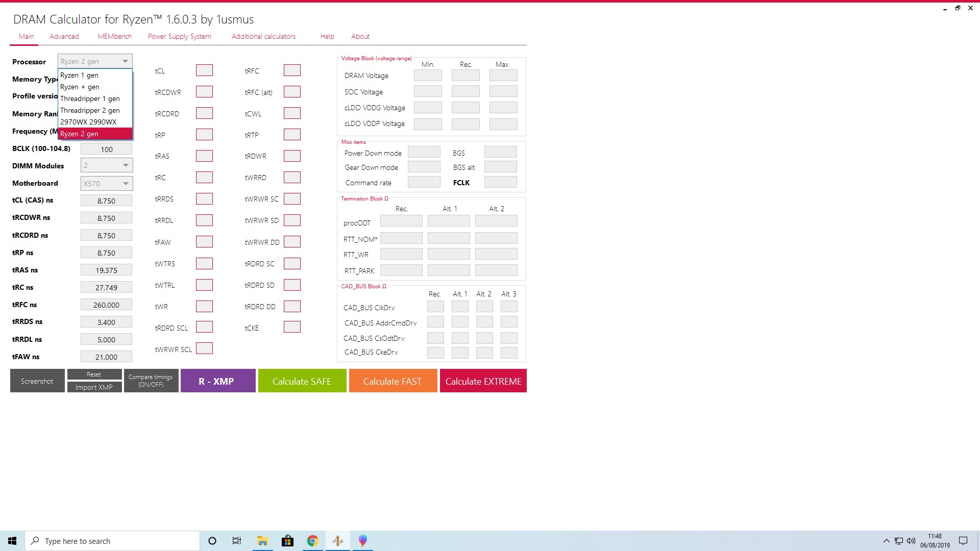Go to Power Supply System tab
980x551 pixels.
pyautogui.click(x=180, y=36)
